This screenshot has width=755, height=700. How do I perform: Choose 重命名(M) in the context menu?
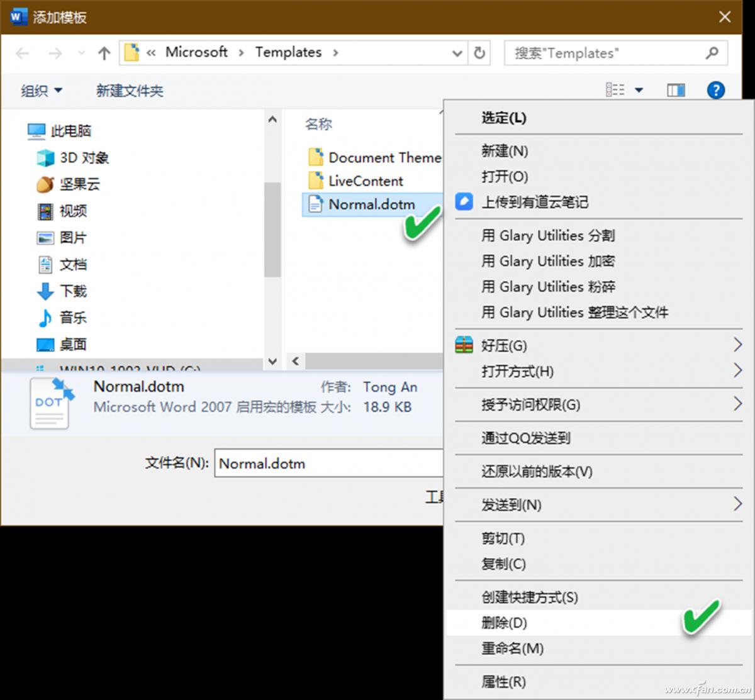pos(513,648)
